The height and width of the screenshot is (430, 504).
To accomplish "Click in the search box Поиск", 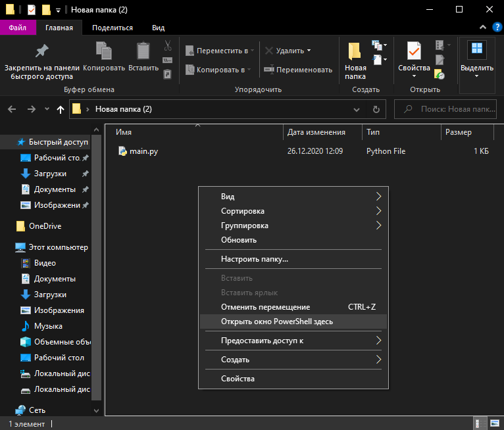I will pyautogui.click(x=445, y=109).
